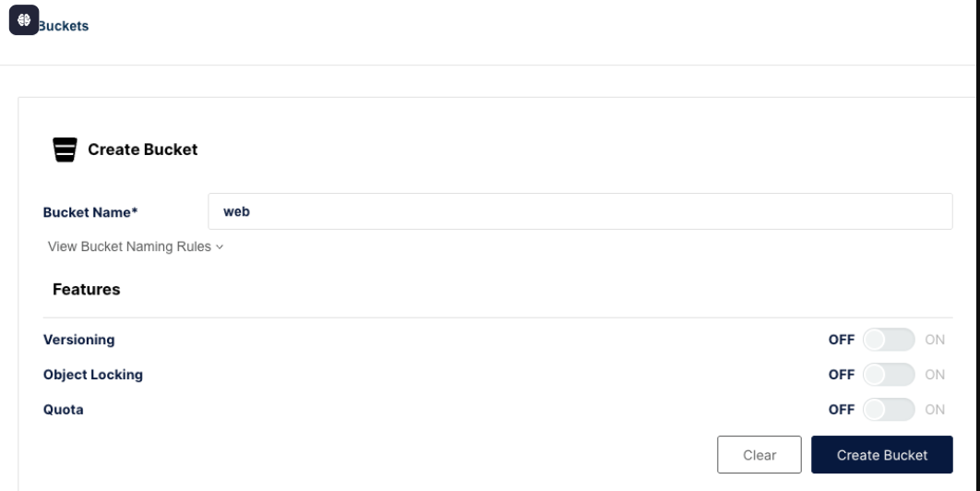
Task: Click the Bucket Name field label
Action: click(90, 212)
